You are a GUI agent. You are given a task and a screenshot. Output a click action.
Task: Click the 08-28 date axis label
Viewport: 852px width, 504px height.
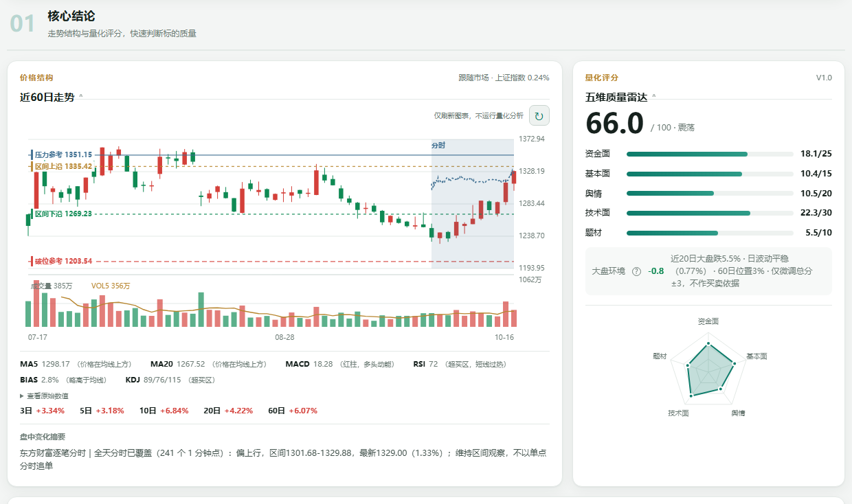coord(284,337)
